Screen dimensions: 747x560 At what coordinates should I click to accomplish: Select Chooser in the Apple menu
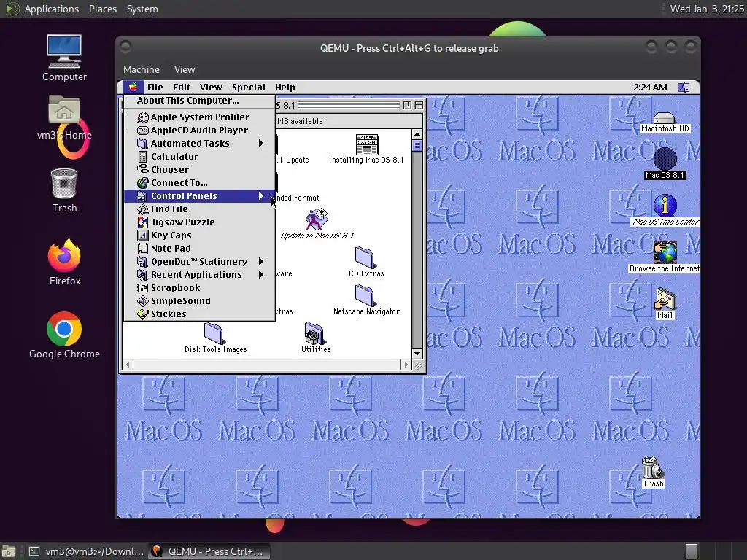(200, 169)
